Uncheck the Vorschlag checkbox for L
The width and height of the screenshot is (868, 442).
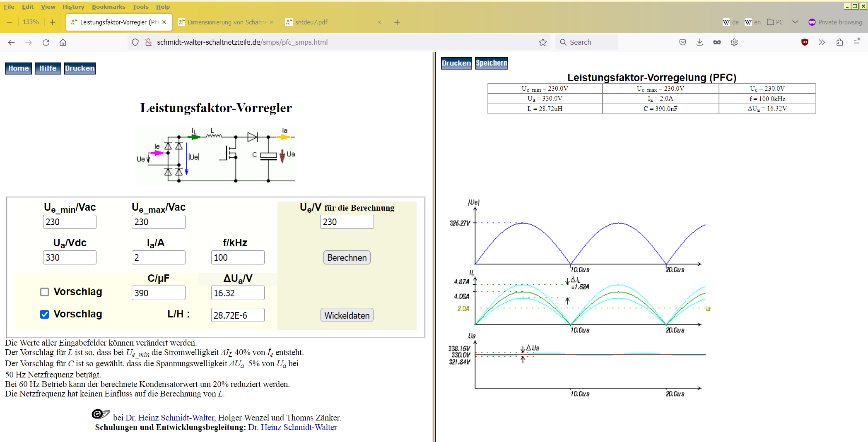tap(45, 314)
